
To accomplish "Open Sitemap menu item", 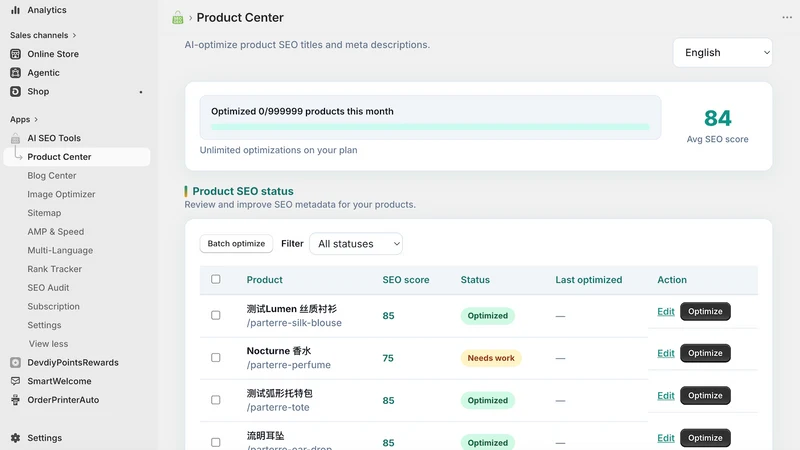I will tap(44, 213).
